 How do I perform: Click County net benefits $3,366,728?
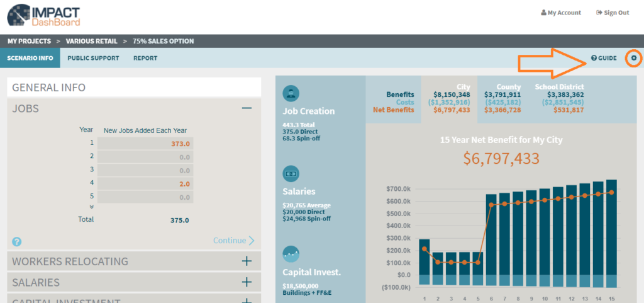pos(502,110)
